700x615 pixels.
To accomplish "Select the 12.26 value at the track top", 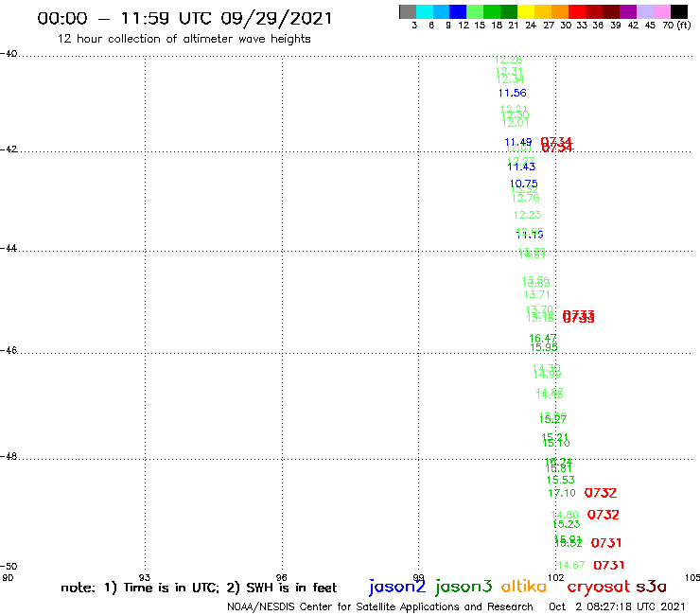I will [508, 61].
